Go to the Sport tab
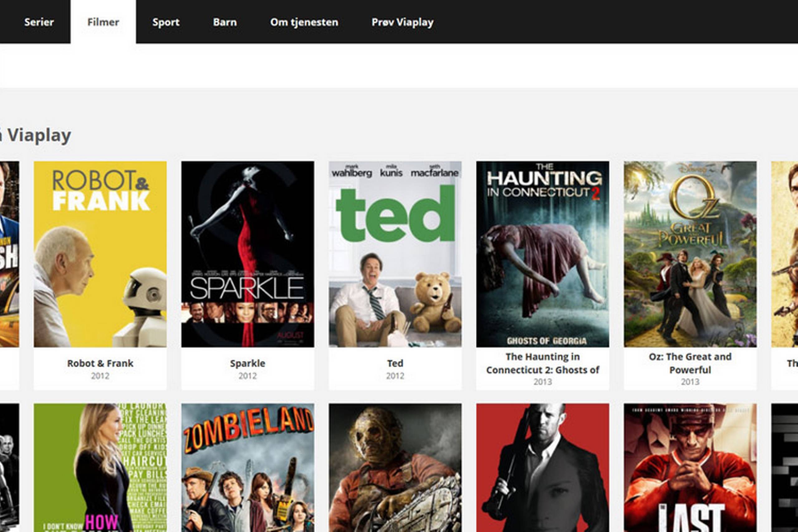The image size is (798, 532). click(166, 22)
